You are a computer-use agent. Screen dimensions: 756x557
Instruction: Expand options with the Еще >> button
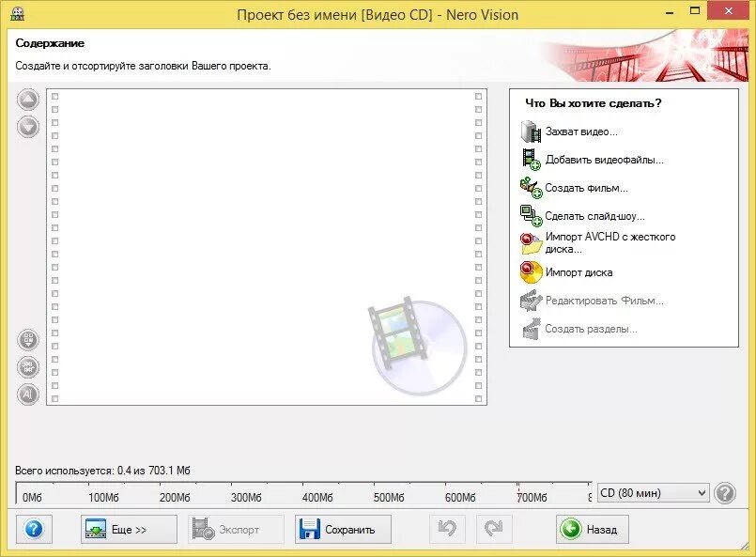[x=129, y=529]
